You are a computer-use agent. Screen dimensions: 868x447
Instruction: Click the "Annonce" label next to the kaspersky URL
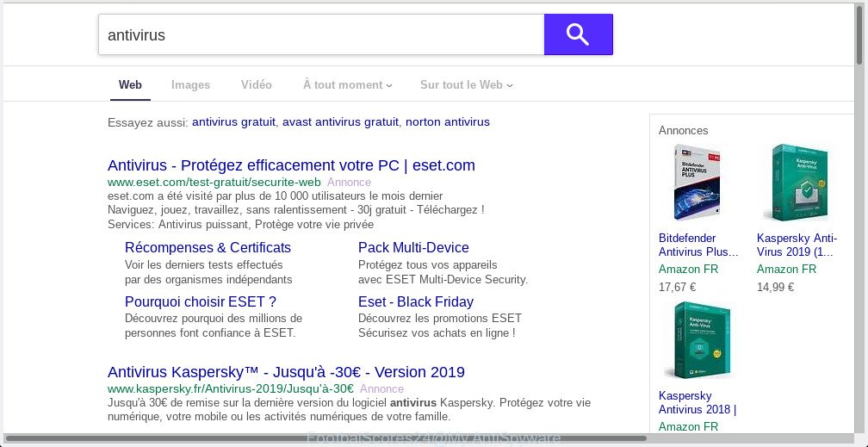click(381, 388)
